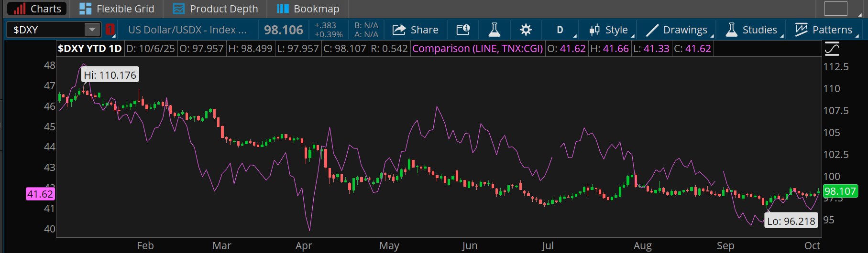
Task: Click the Charts bar-chart icon
Action: 19,9
